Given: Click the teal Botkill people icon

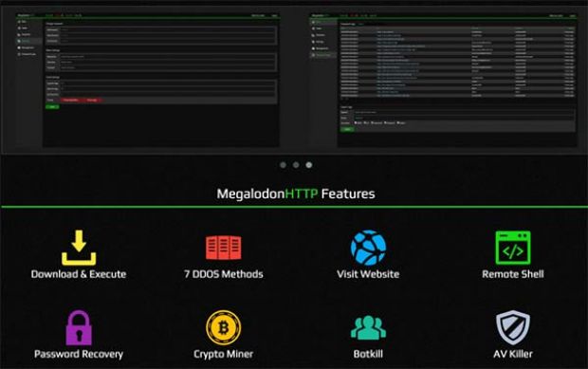Looking at the screenshot, I should 368,328.
